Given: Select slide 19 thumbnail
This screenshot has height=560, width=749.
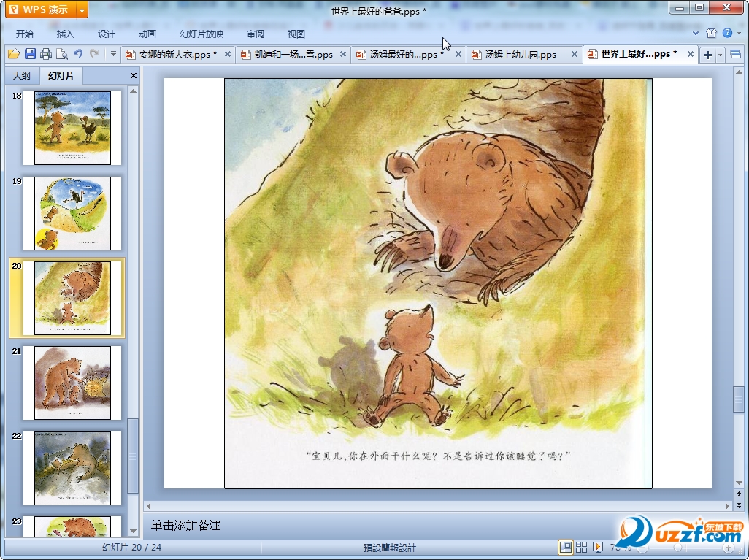Looking at the screenshot, I should (72, 213).
